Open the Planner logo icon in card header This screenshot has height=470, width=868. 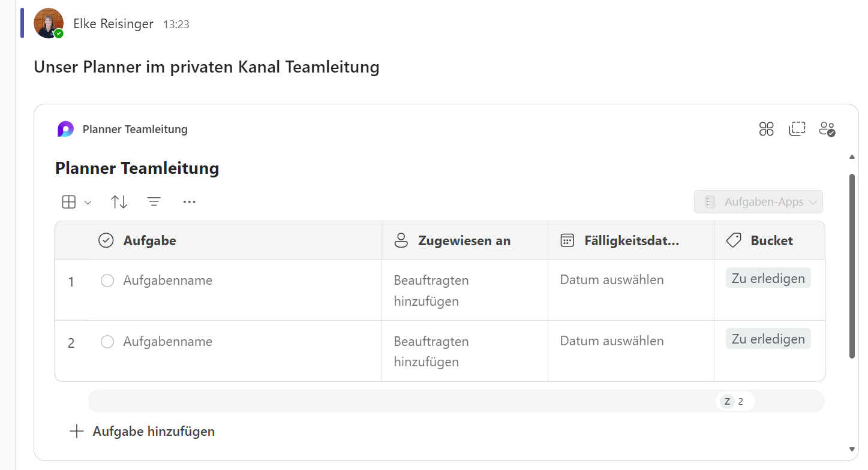click(65, 129)
